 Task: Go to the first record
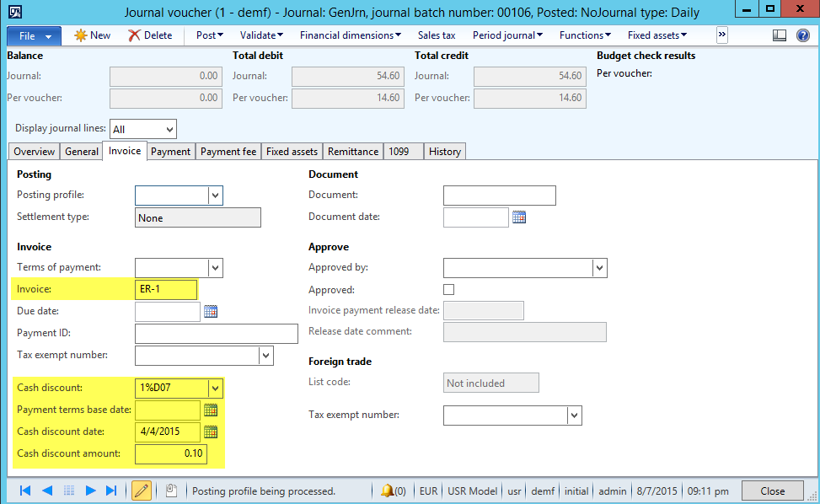pyautogui.click(x=25, y=491)
